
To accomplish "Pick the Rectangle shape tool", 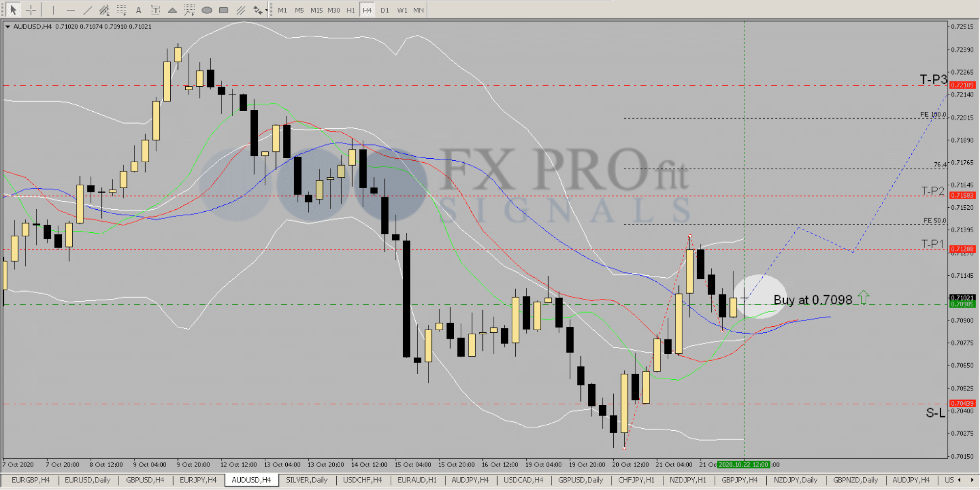I will coord(224,10).
